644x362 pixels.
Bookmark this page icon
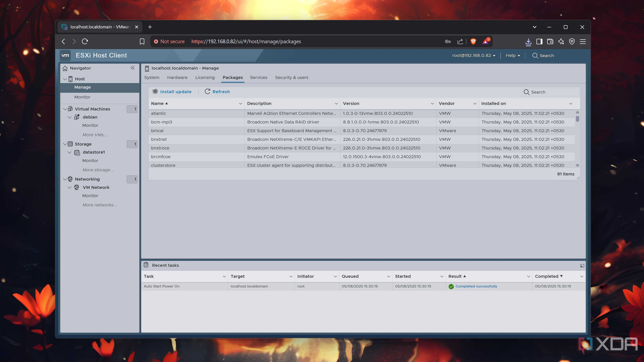pyautogui.click(x=142, y=41)
